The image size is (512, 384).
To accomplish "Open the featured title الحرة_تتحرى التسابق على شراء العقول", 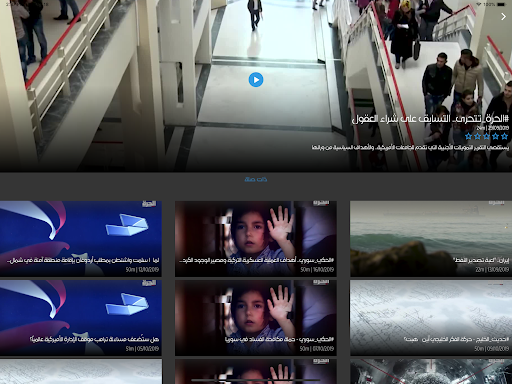I will 431,119.
